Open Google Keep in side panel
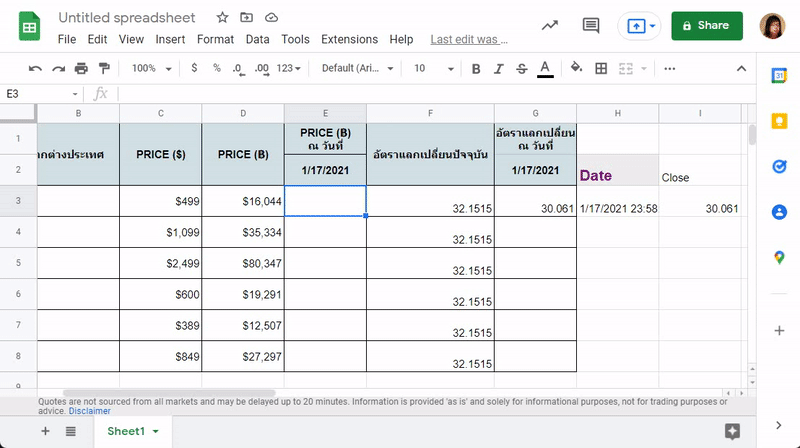Screen dimensions: 800x448 (779, 121)
